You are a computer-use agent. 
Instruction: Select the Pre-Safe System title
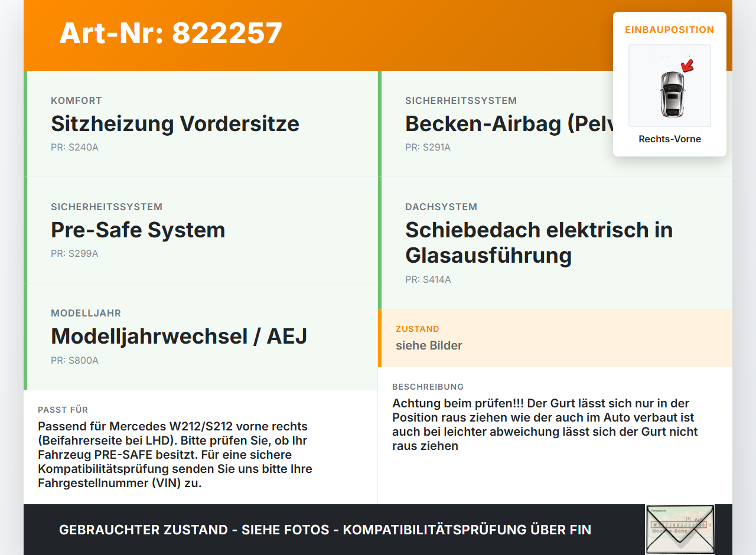(x=138, y=230)
